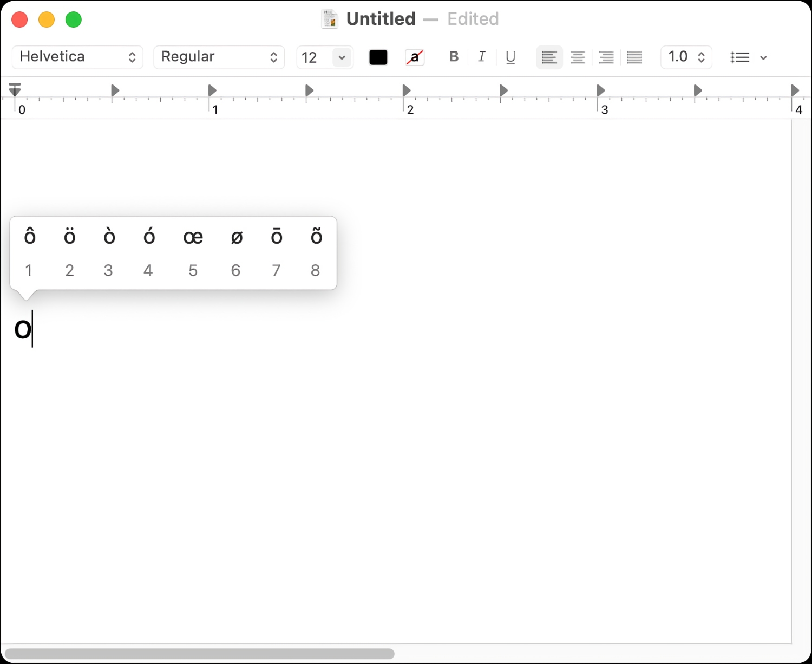Switch justified alignment off by selecting center
Image resolution: width=812 pixels, height=664 pixels.
pyautogui.click(x=578, y=57)
